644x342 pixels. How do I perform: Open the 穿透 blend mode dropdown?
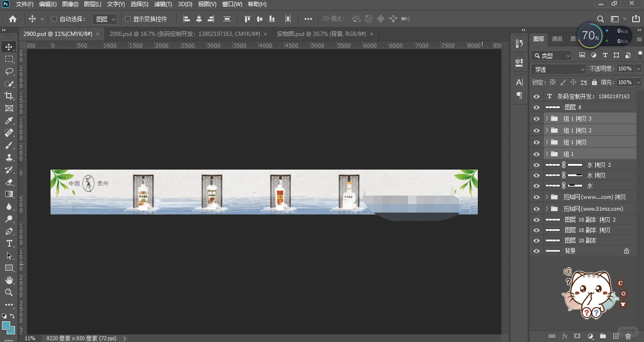tap(559, 69)
